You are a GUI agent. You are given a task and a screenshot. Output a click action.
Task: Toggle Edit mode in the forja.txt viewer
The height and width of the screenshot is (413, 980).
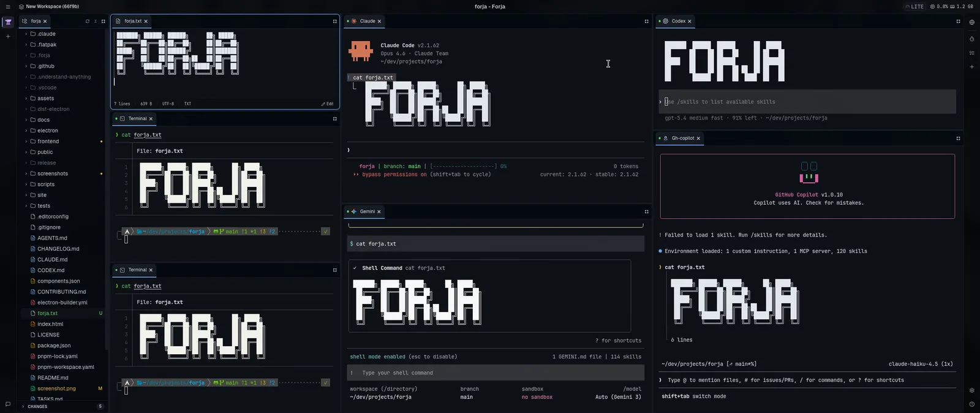point(328,104)
